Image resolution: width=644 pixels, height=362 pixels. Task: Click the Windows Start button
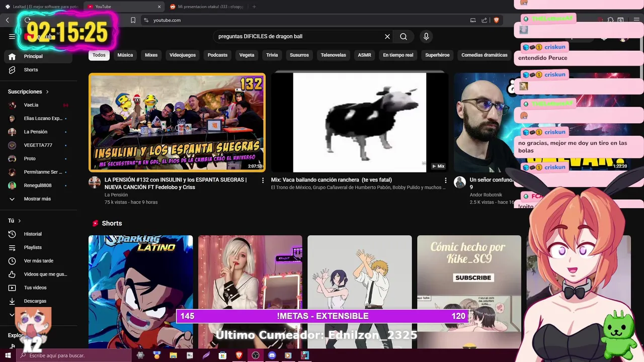coord(8,355)
